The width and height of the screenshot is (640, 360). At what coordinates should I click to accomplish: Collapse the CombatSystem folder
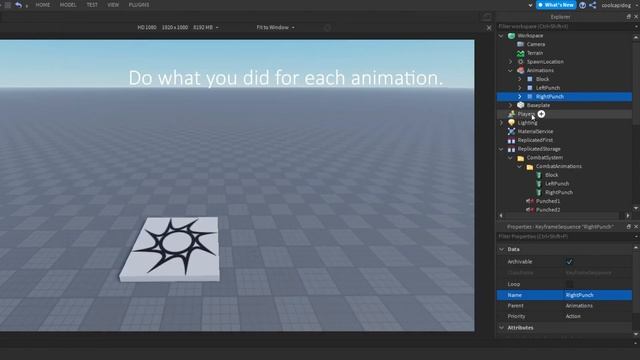[x=511, y=158]
